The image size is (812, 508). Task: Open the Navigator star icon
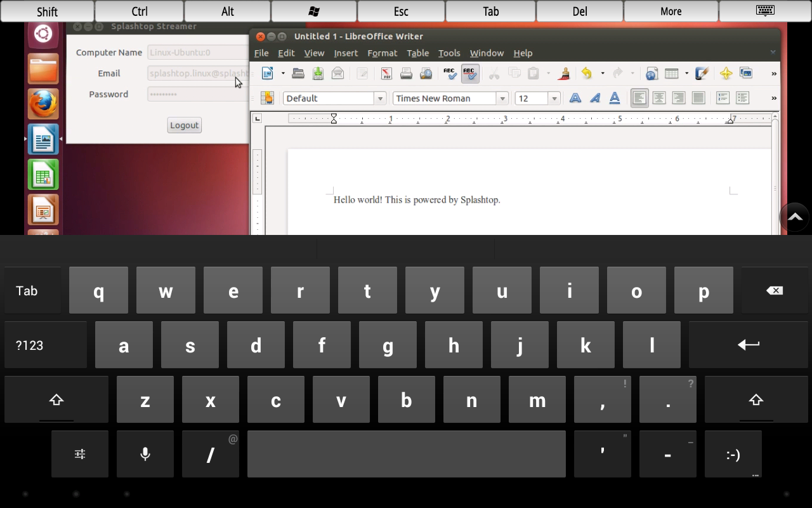pos(726,74)
